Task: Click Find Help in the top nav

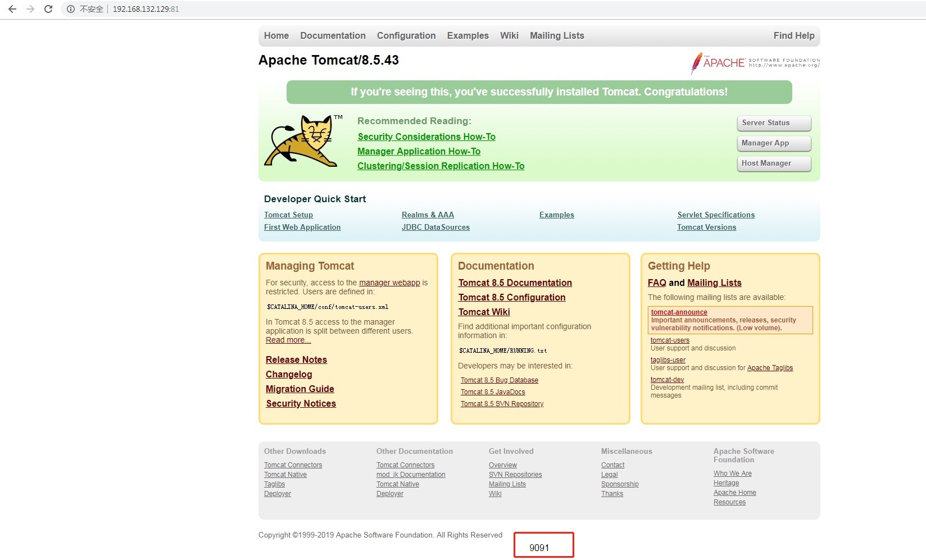Action: pos(794,35)
